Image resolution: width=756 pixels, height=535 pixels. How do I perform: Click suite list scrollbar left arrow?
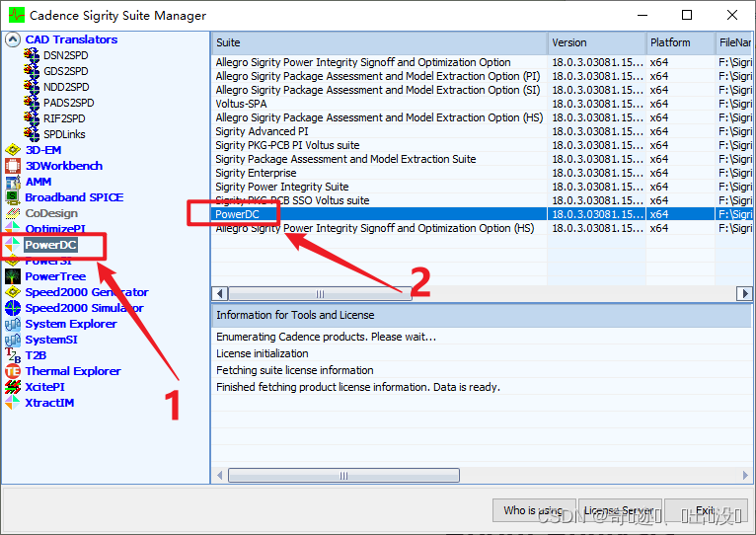point(220,293)
